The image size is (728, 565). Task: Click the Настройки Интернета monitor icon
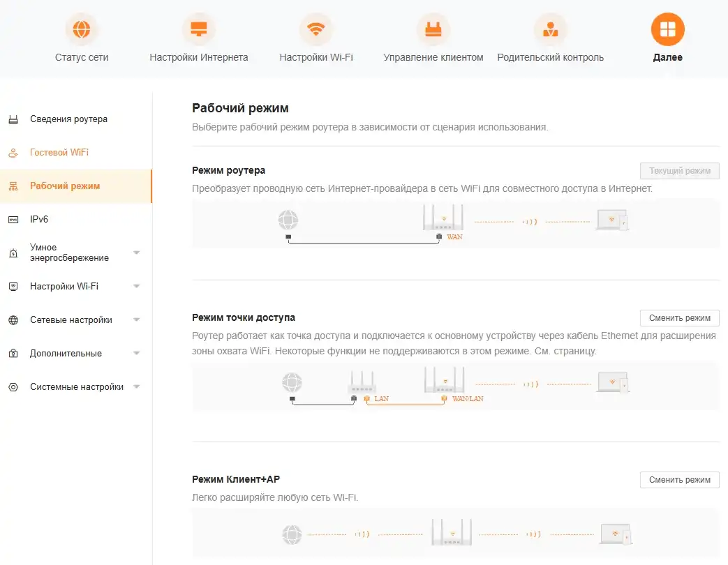coord(199,29)
